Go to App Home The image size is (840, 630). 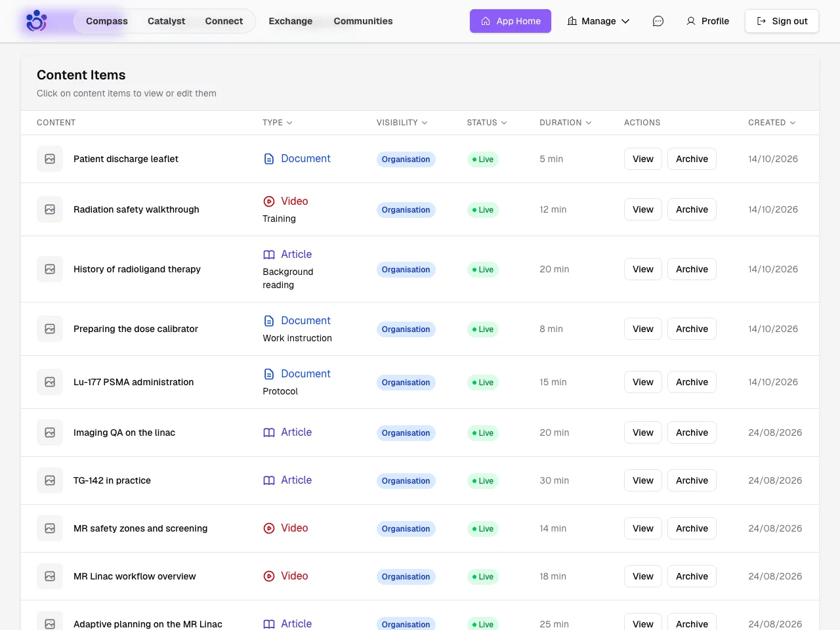coord(511,21)
